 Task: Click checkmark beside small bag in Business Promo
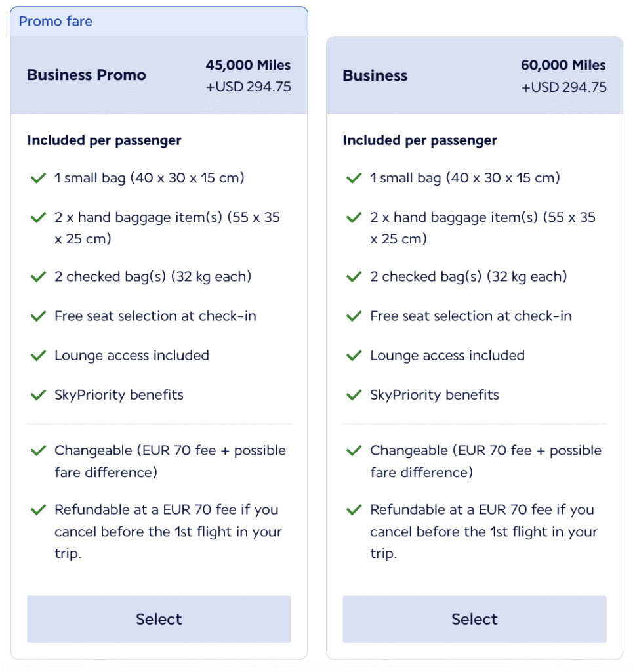[x=38, y=178]
